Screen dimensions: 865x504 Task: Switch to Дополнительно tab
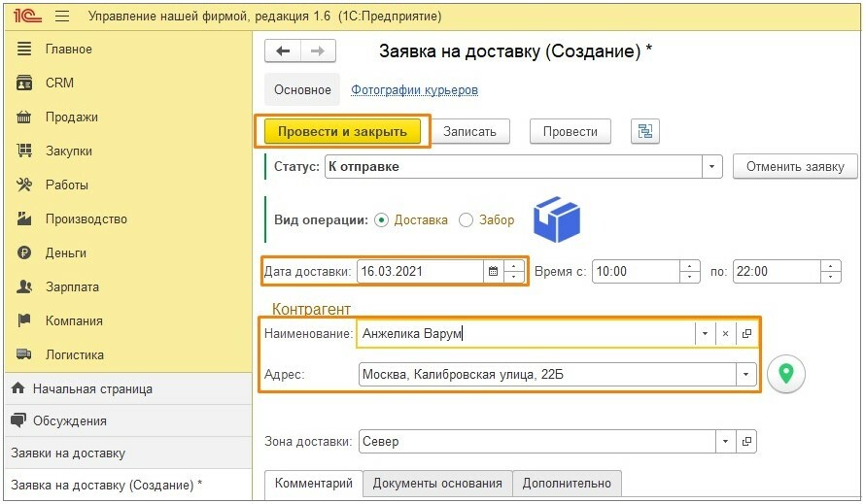(x=567, y=483)
